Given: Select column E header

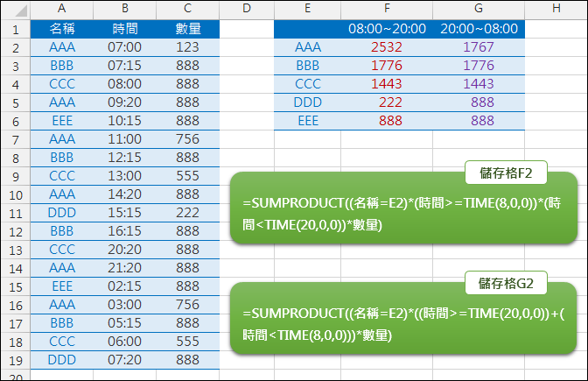Looking at the screenshot, I should coord(307,9).
